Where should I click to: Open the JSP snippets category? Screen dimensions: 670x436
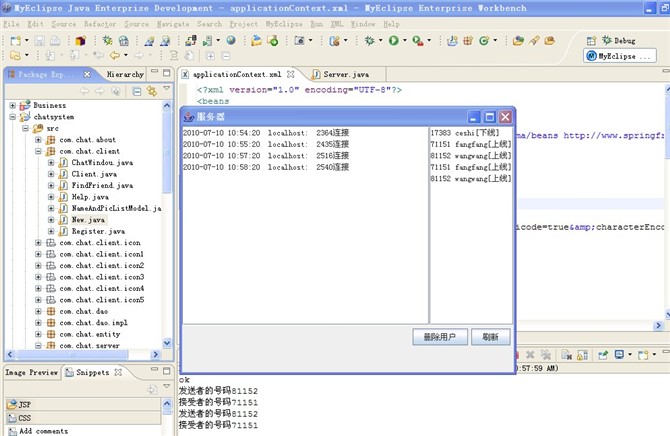pyautogui.click(x=83, y=404)
